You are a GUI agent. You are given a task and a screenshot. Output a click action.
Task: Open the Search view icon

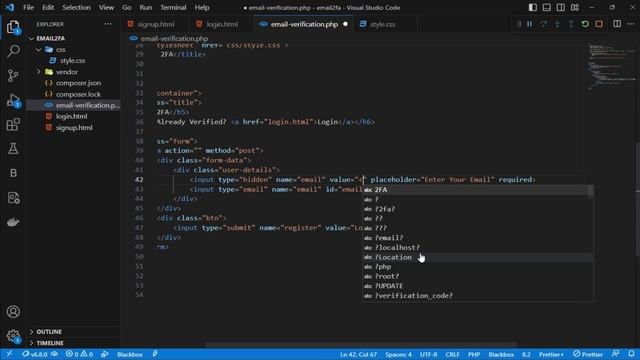point(13,51)
